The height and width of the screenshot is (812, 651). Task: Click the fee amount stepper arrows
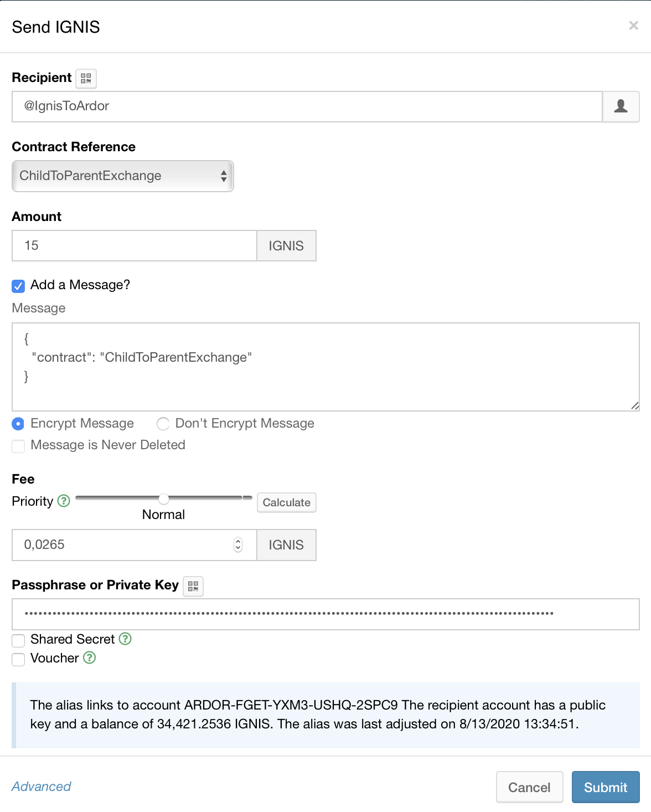coord(238,545)
